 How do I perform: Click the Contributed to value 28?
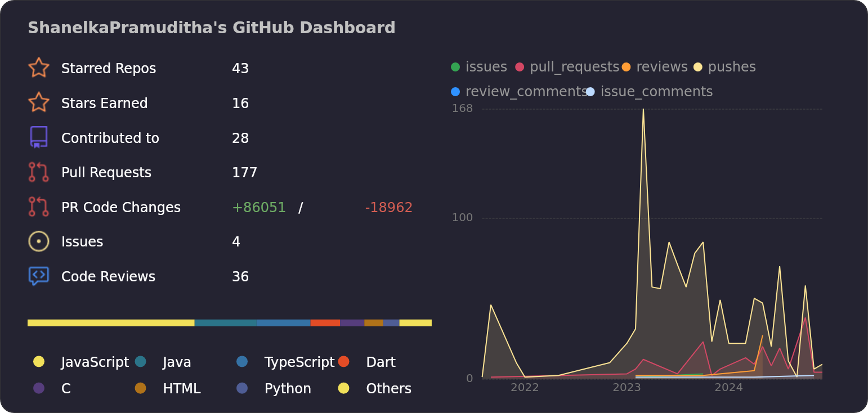240,138
